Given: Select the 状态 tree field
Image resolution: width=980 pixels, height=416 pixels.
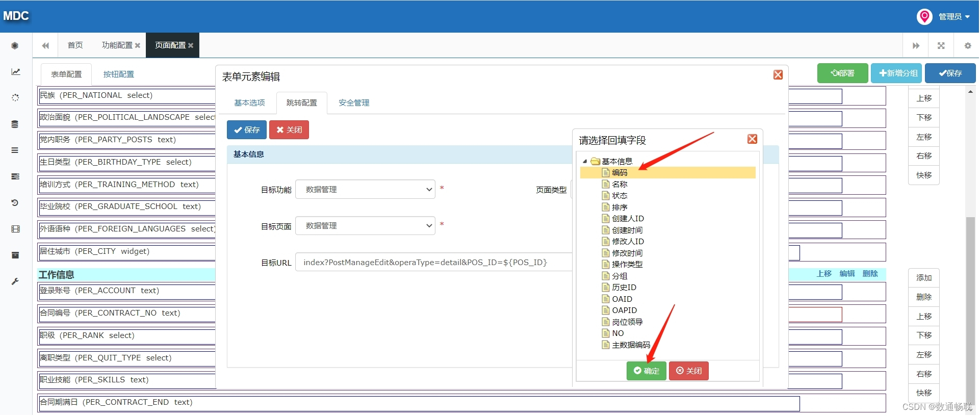Looking at the screenshot, I should coord(620,196).
